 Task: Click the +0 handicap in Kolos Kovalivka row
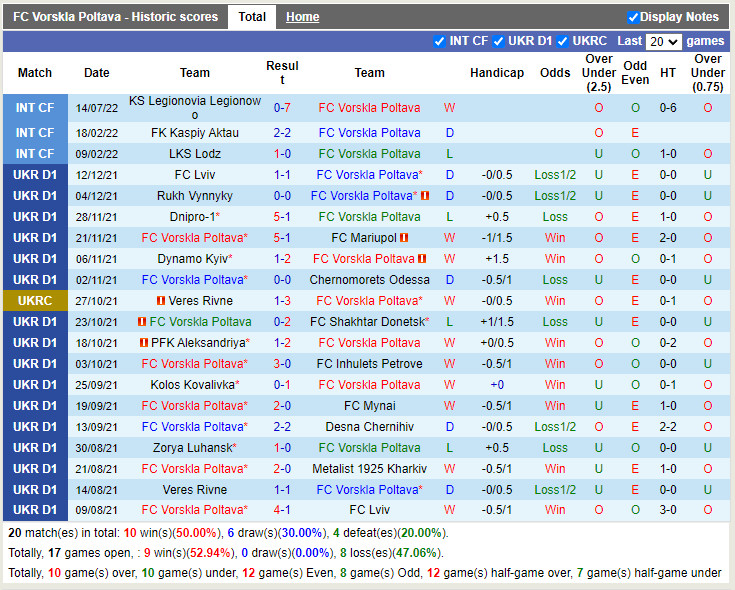497,385
